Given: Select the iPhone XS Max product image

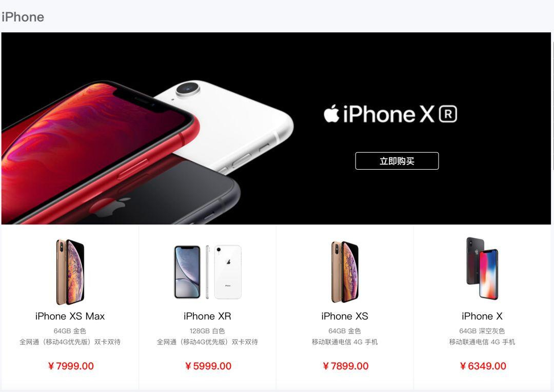Looking at the screenshot, I should coord(70,272).
